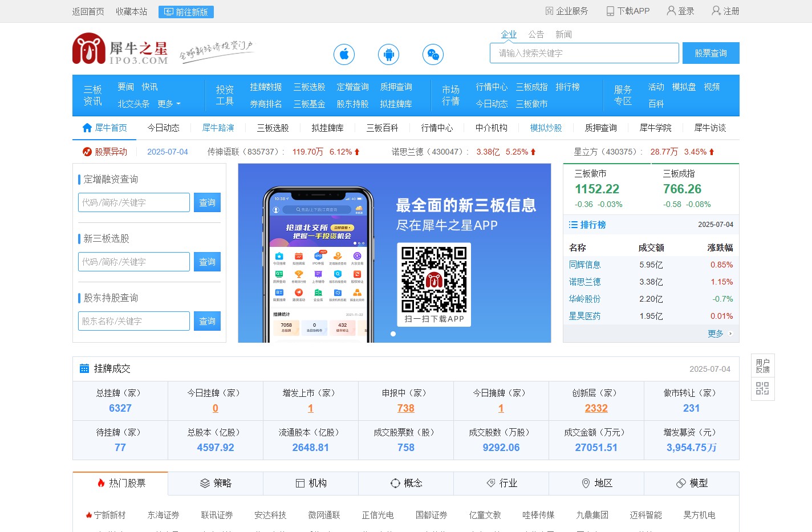Open 券商排名 in 投资工具 menu
Image resolution: width=812 pixels, height=532 pixels.
point(266,104)
